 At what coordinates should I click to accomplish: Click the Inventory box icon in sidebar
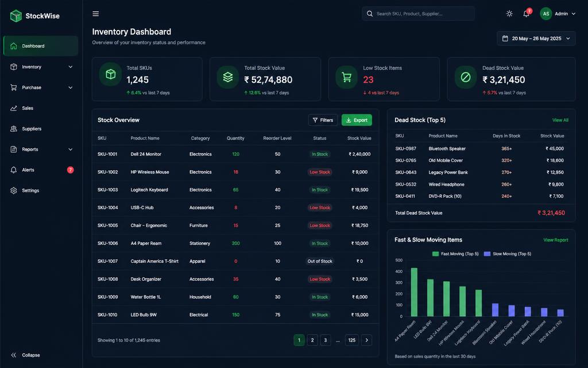[x=14, y=67]
